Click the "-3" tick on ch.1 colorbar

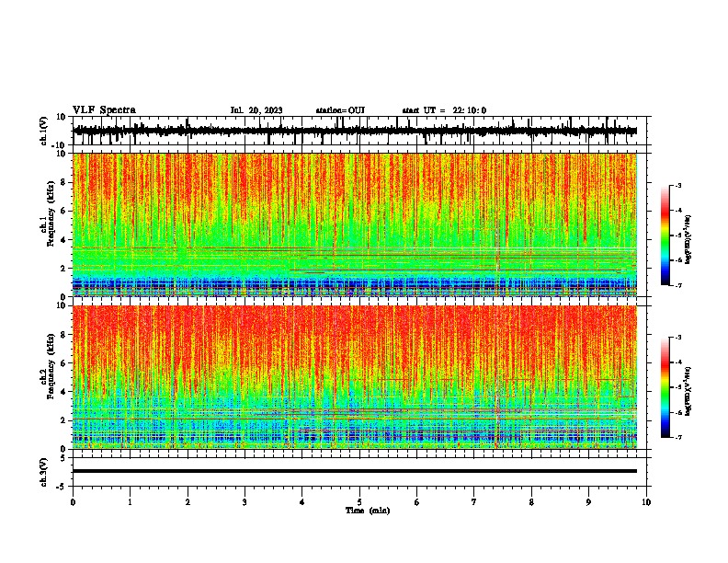coord(677,185)
